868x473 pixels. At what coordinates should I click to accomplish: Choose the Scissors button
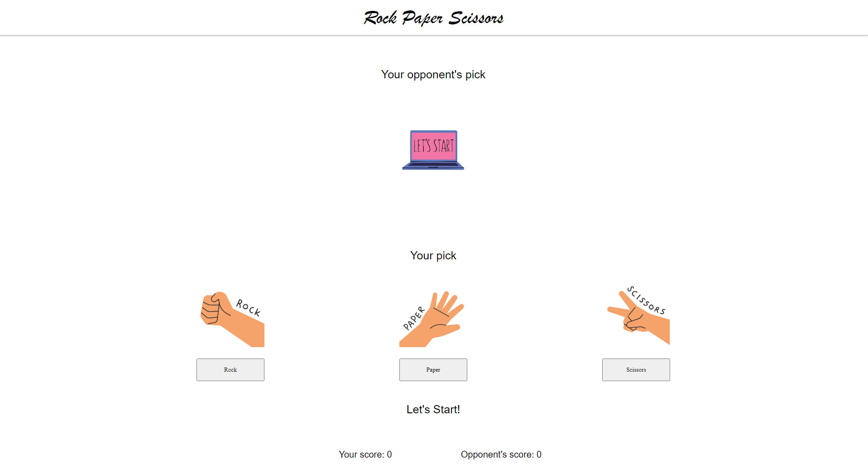(x=636, y=370)
